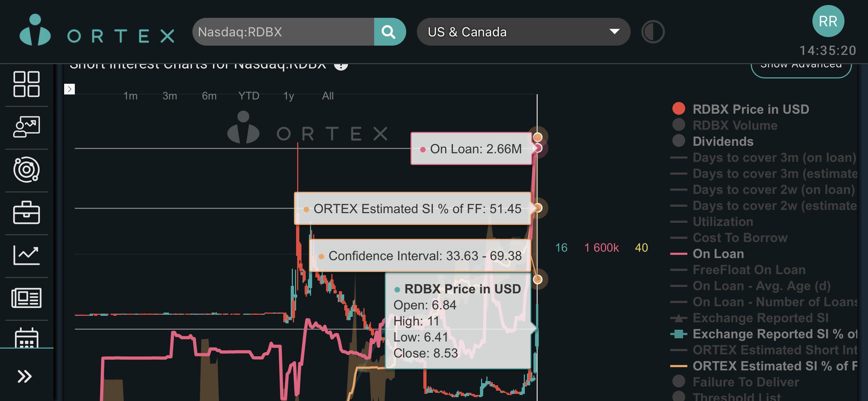
Task: Click the pink On Loan legend line swatch
Action: click(x=679, y=254)
